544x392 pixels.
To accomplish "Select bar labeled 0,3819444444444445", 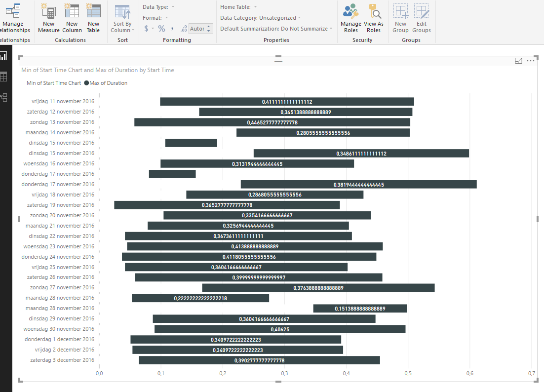I will click(x=359, y=185).
